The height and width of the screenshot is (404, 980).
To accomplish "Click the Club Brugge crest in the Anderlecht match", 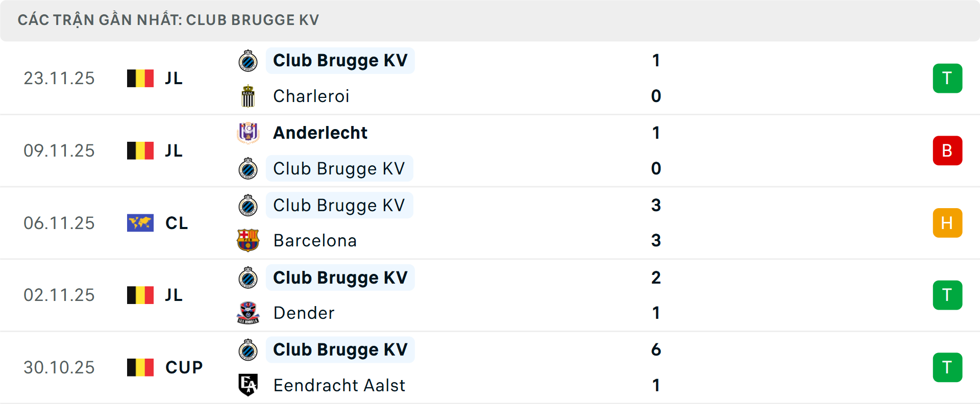I will [248, 168].
